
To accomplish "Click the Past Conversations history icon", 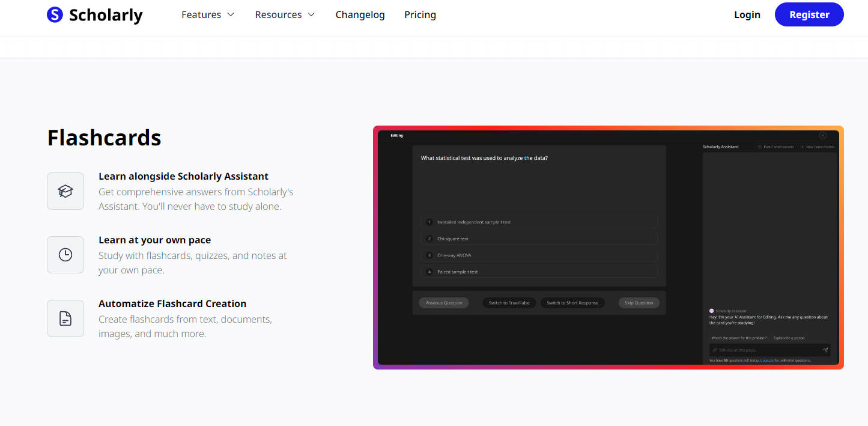I will [x=760, y=147].
